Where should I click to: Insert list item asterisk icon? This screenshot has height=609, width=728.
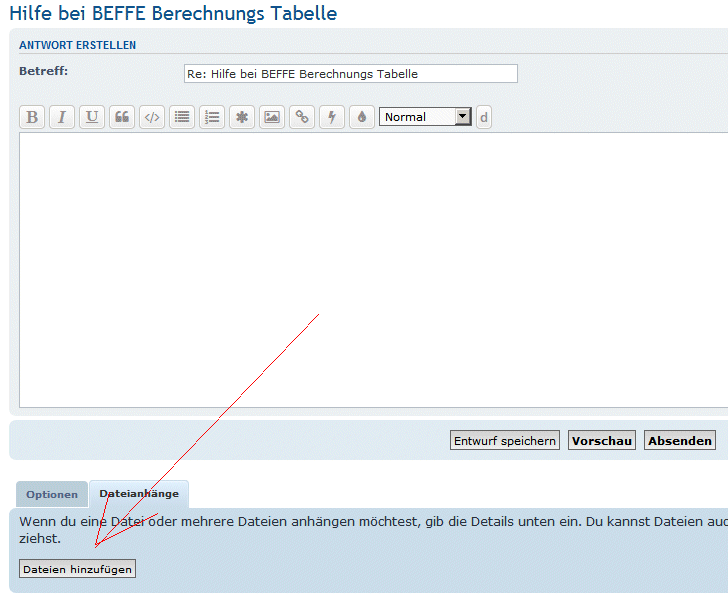[242, 117]
